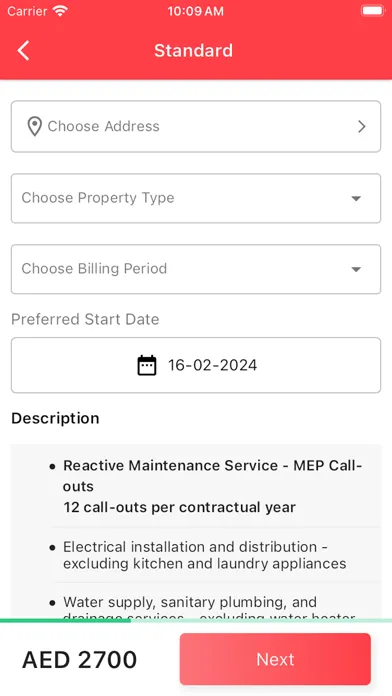Select the Choose Address field
This screenshot has height=696, width=392.
pyautogui.click(x=196, y=127)
